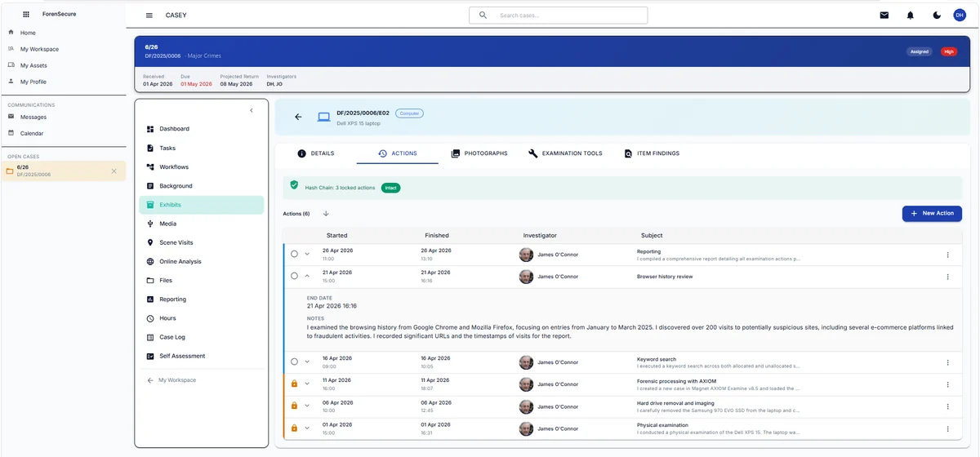Open Scene Visits in case menu
980x457 pixels.
pyautogui.click(x=202, y=242)
